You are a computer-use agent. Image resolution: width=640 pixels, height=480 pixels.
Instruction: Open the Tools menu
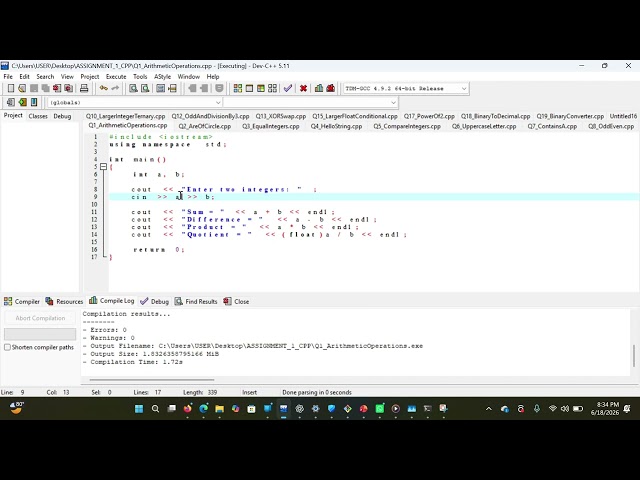(x=140, y=77)
